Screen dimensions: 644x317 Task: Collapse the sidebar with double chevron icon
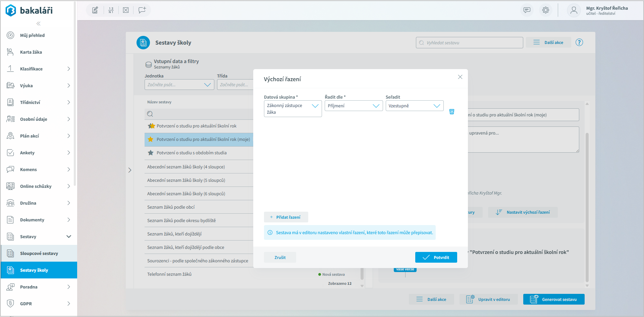point(39,23)
